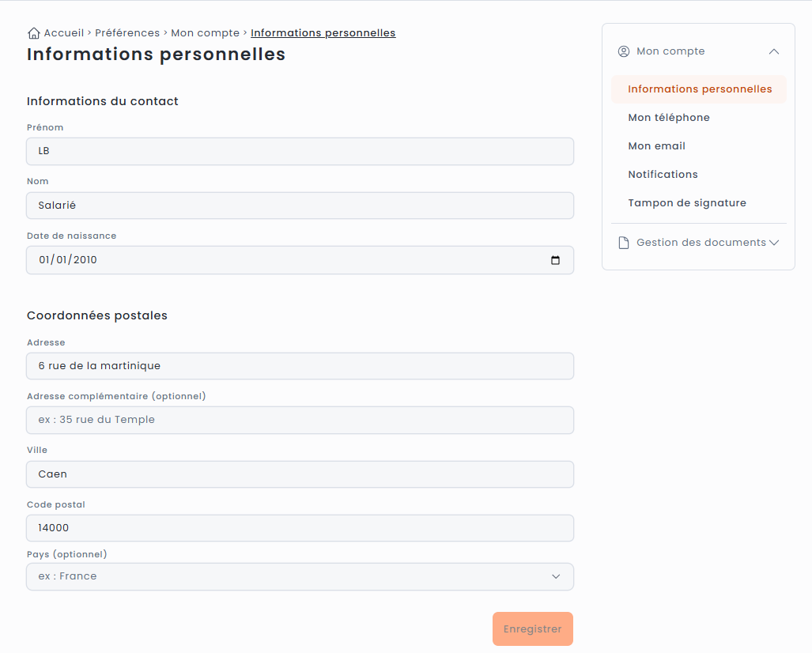Select Mon téléphone in sidebar
Image resolution: width=812 pixels, height=653 pixels.
pos(669,118)
